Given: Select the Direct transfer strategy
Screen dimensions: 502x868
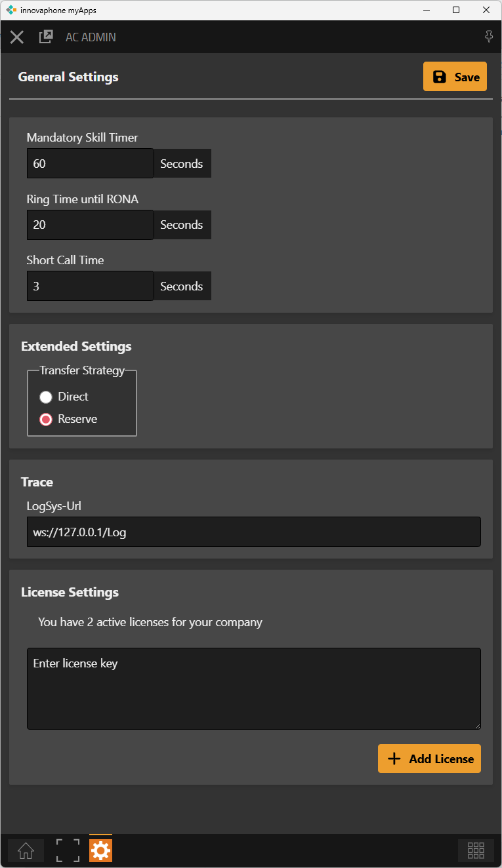Looking at the screenshot, I should tap(46, 397).
